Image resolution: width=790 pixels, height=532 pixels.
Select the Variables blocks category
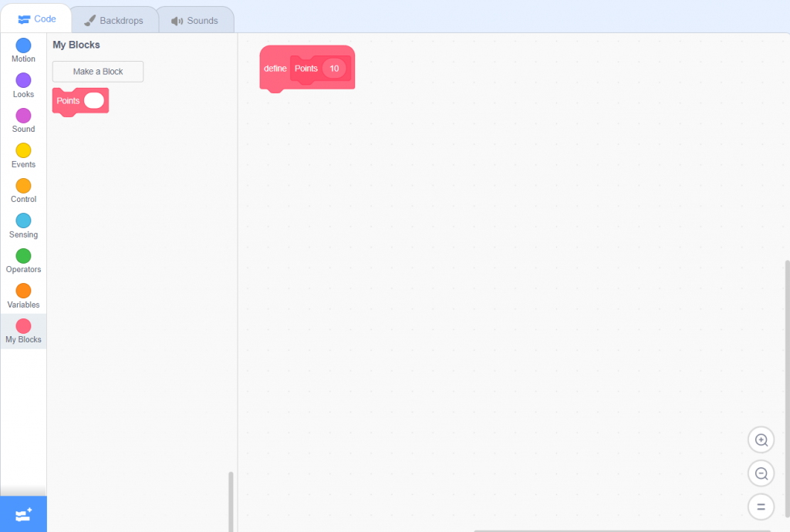pos(23,296)
